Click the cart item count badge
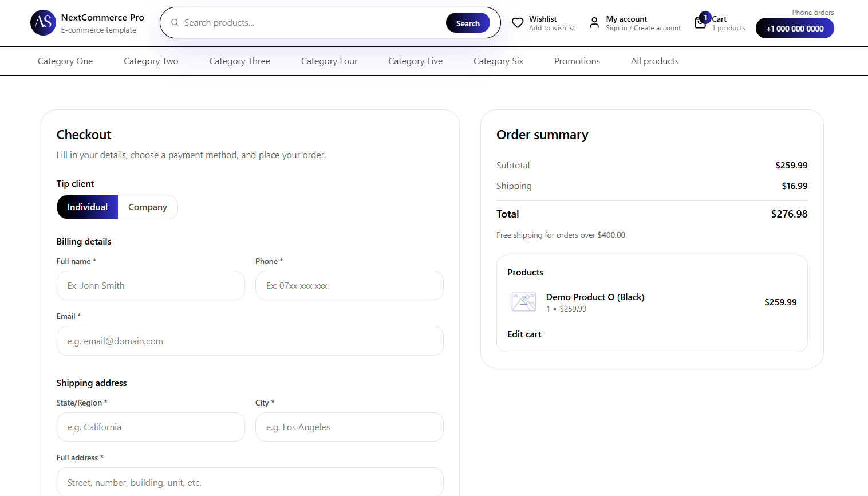This screenshot has height=496, width=868. (x=704, y=17)
